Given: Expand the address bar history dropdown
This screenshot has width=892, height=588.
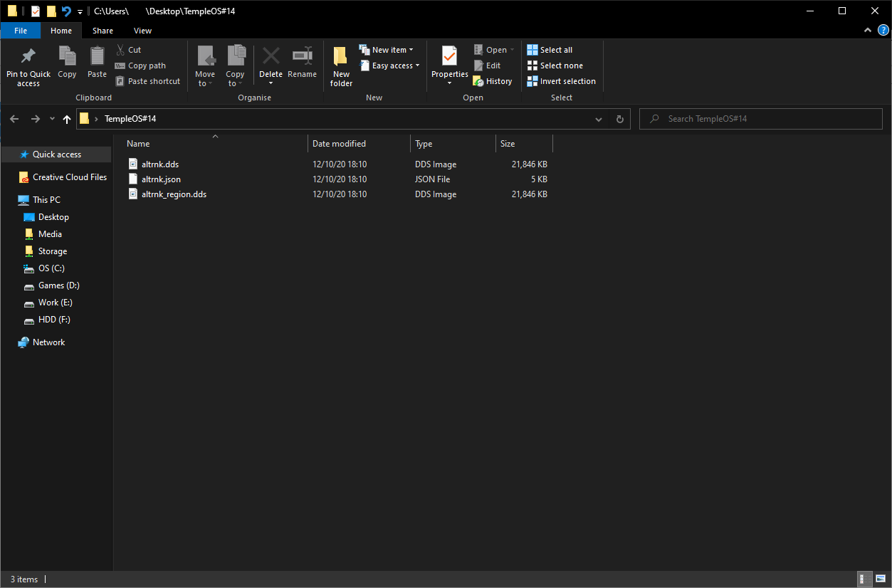Looking at the screenshot, I should tap(599, 119).
